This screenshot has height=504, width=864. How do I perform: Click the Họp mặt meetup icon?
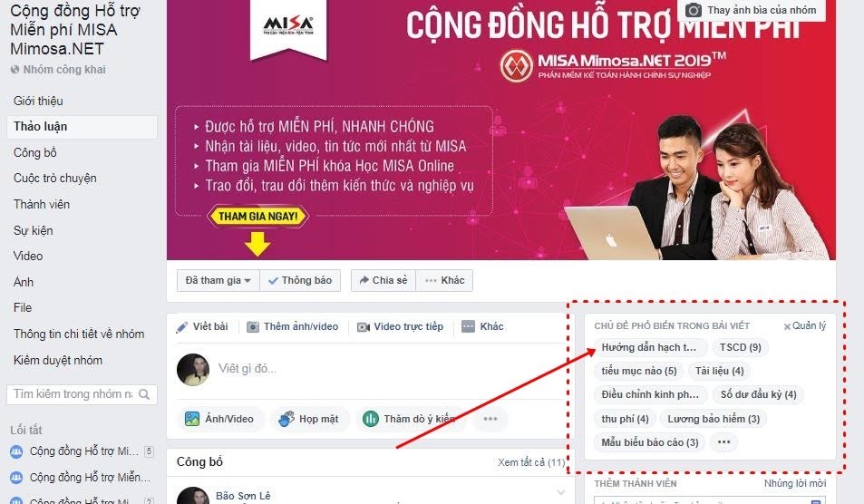(286, 419)
